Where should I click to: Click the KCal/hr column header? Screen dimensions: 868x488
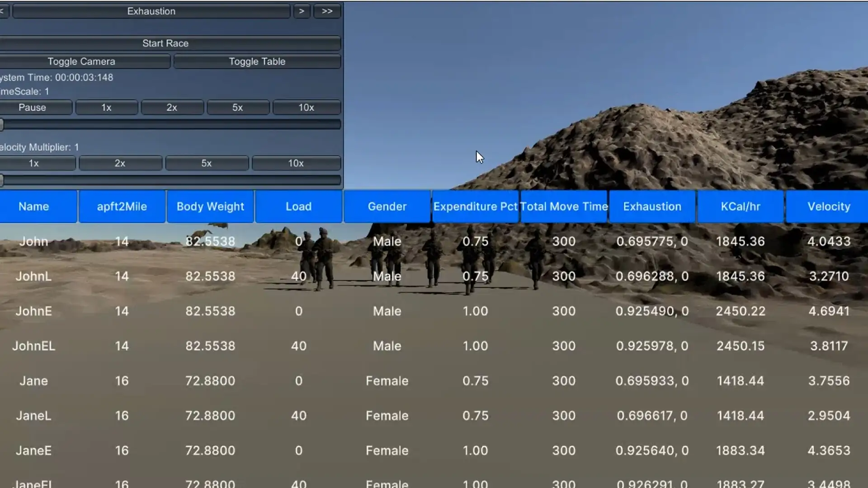[740, 206]
